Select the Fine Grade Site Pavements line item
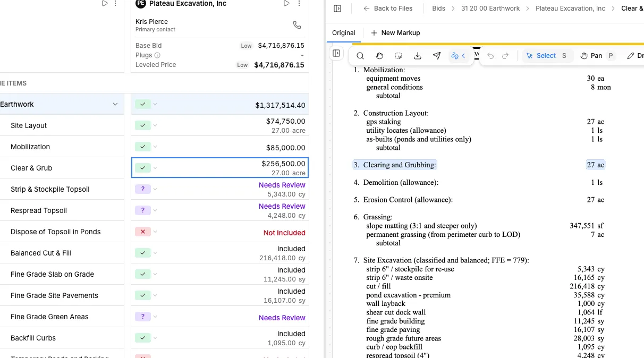The image size is (644, 358). 54,295
